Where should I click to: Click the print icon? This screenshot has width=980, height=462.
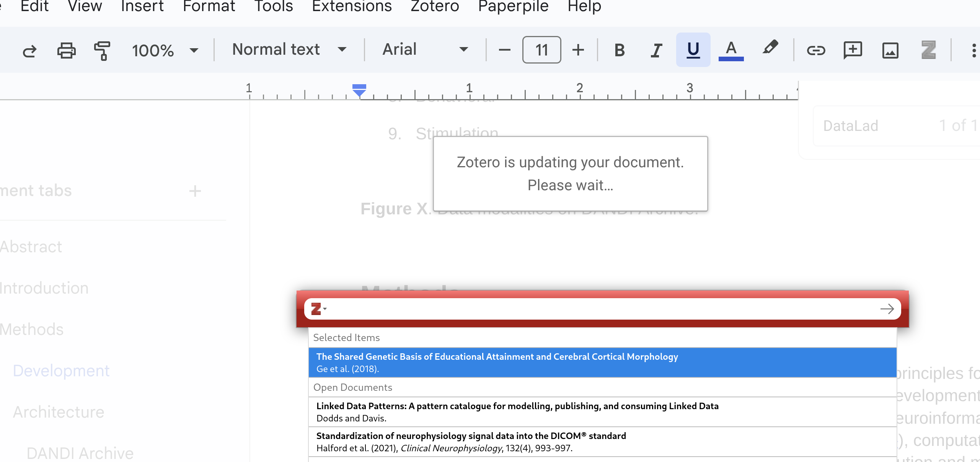66,50
